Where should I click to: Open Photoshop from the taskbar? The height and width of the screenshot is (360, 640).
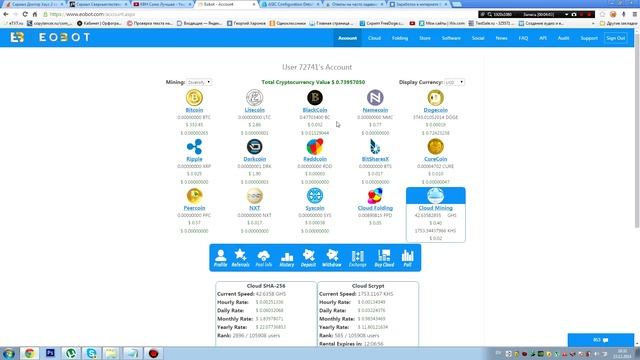pos(50,353)
